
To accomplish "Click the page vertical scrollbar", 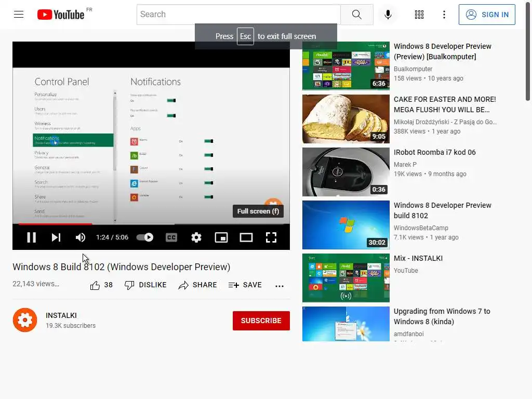I will pos(528,51).
